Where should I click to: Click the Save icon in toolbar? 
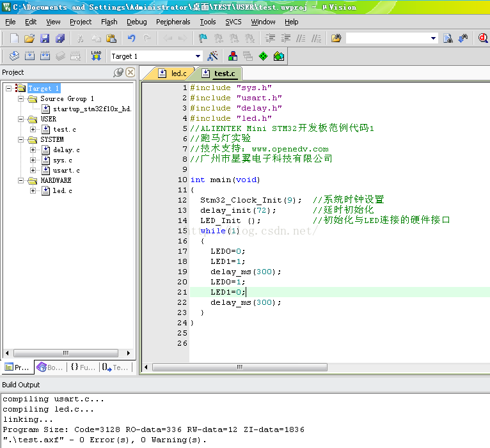(x=45, y=38)
